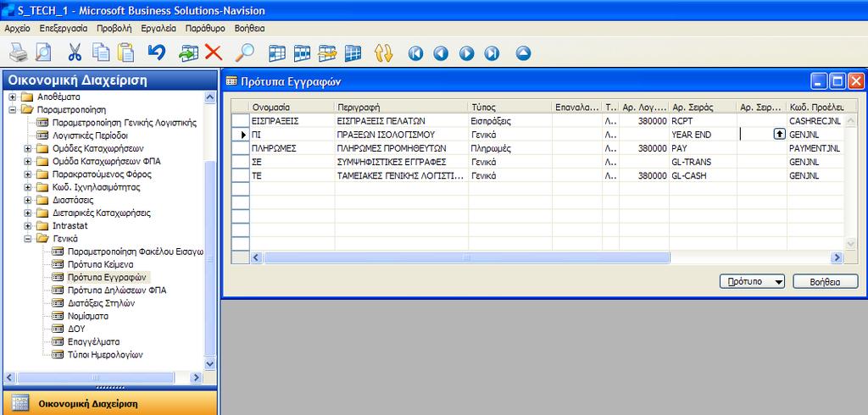Click the red X Delete icon
Viewport: 868px width, 415px height.
(213, 53)
